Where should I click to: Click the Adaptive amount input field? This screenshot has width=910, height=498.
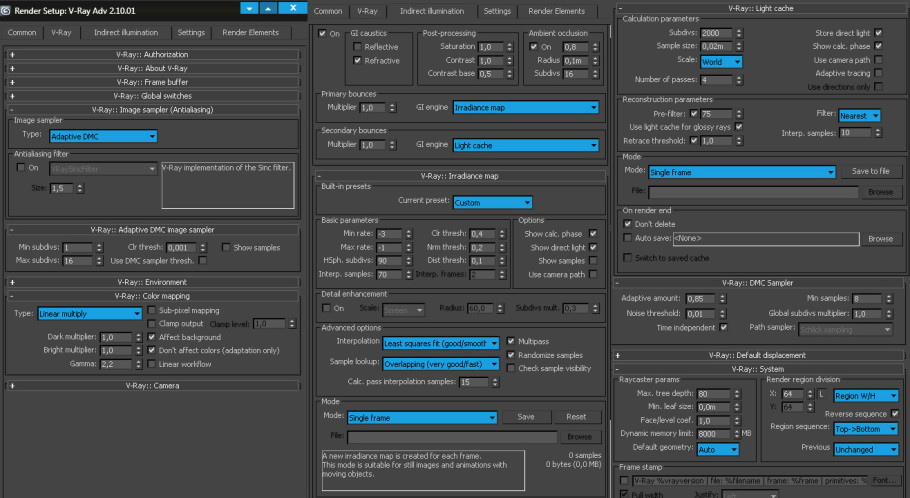point(701,299)
